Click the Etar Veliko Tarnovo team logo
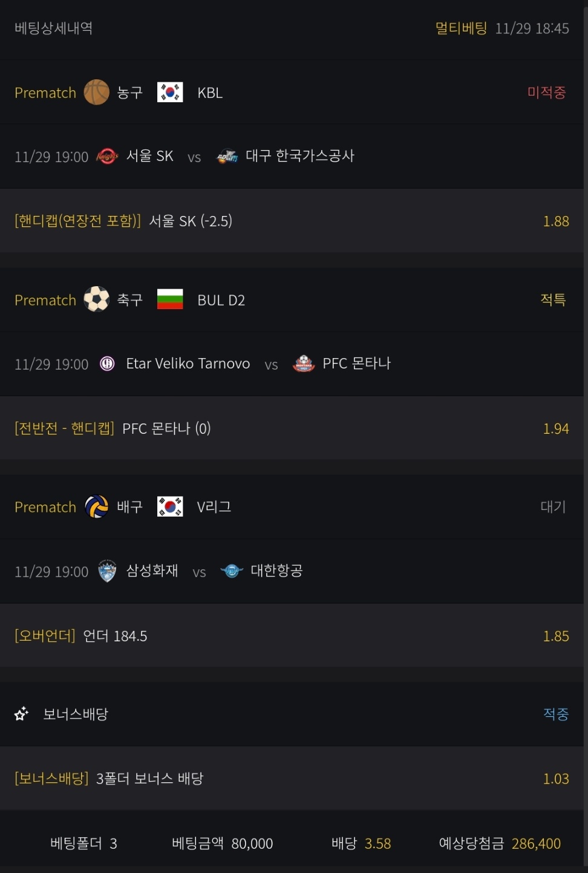 (107, 364)
